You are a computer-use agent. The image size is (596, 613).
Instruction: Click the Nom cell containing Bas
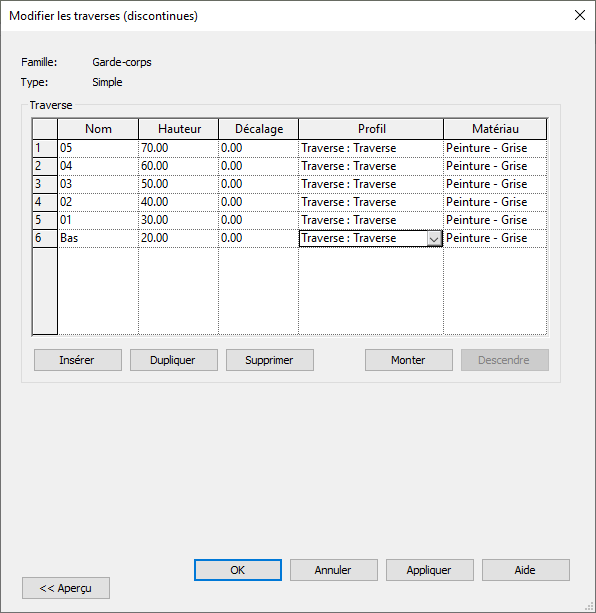(x=98, y=238)
